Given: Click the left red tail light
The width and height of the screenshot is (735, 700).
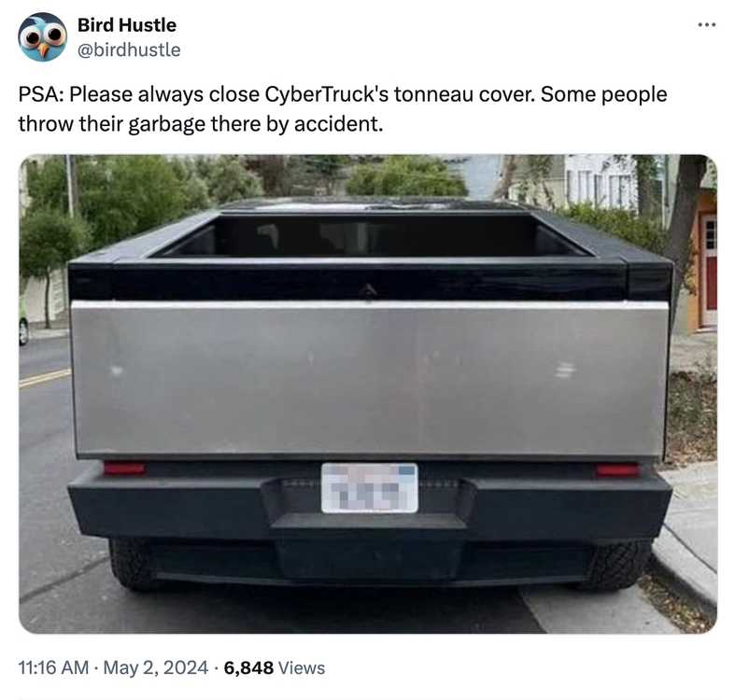Looking at the screenshot, I should pyautogui.click(x=124, y=469).
